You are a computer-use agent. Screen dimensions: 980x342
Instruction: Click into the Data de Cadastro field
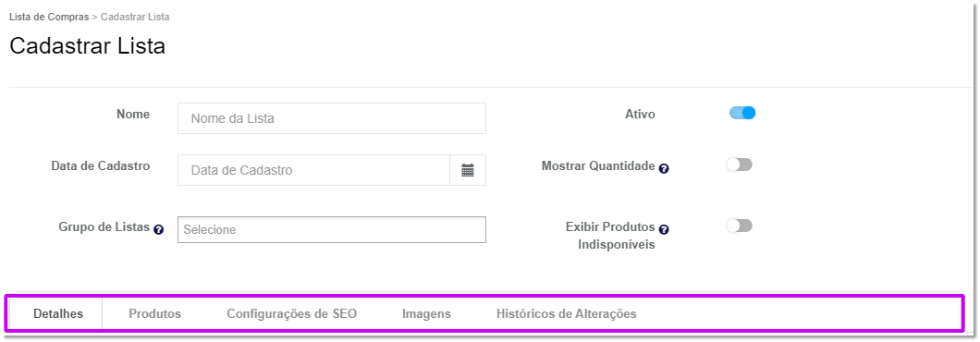tap(313, 170)
